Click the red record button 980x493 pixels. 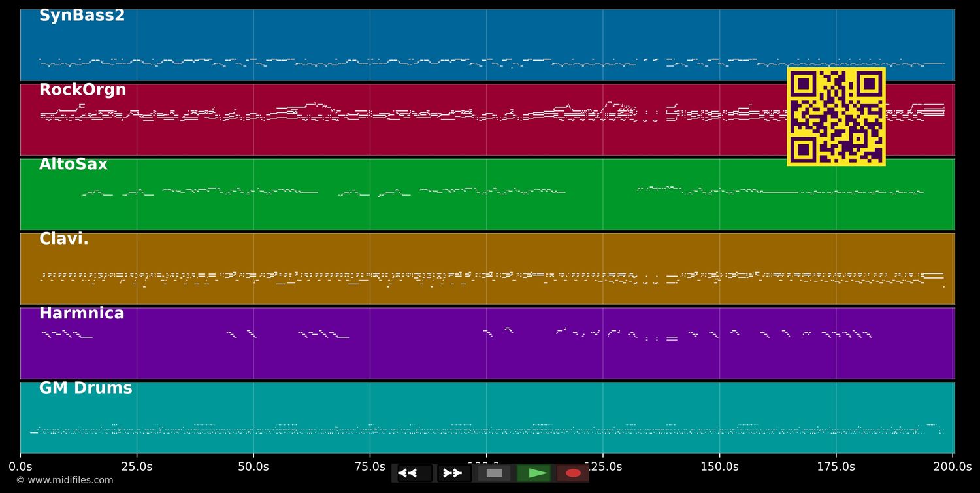573,473
